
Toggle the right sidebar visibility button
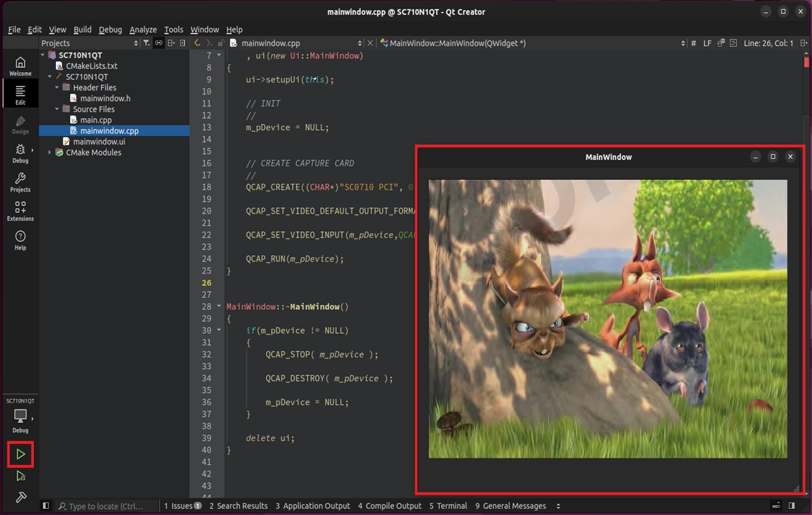click(x=791, y=506)
